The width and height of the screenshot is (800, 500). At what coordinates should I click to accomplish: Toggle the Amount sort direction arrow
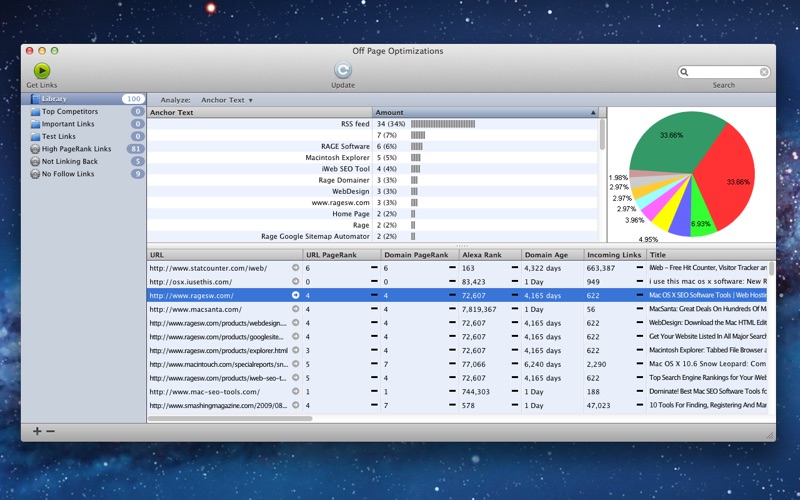(x=593, y=112)
